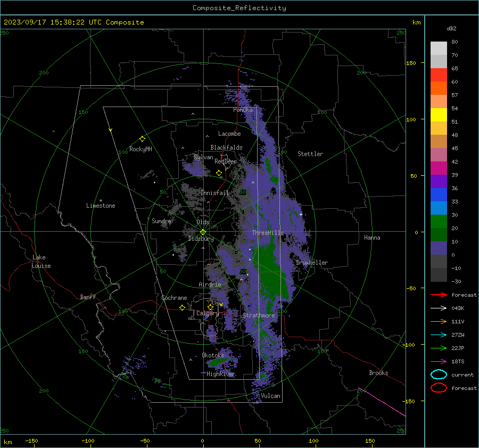479x448 pixels.
Task: Click the Composite_Reflectivity title text
Action: tap(239, 8)
